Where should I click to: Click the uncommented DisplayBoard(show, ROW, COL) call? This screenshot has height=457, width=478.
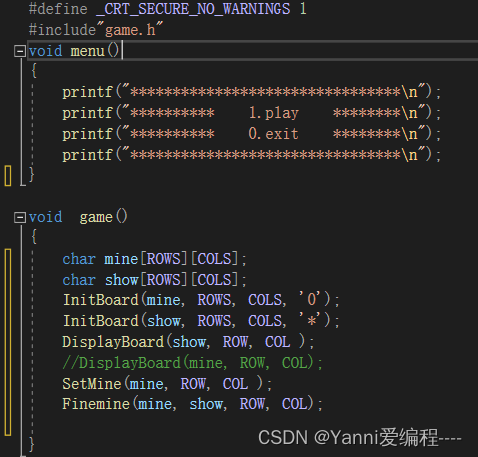188,342
